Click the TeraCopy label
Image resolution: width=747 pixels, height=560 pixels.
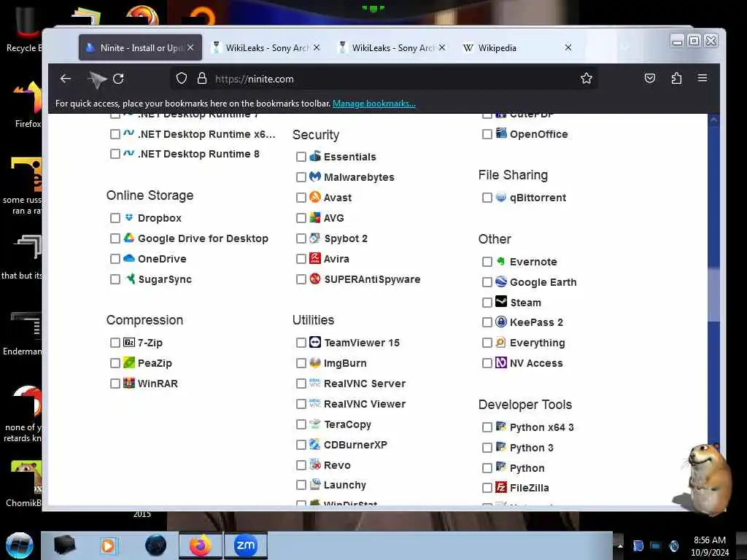pyautogui.click(x=347, y=424)
